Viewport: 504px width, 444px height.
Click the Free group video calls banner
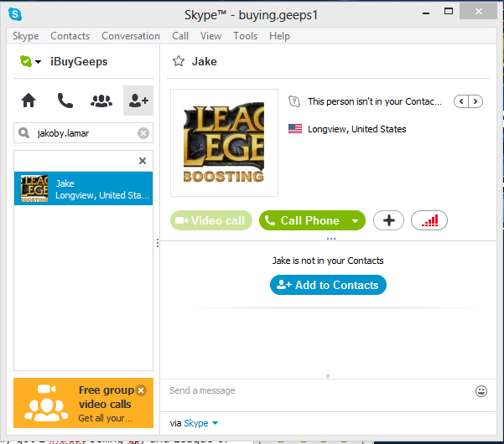pos(83,403)
